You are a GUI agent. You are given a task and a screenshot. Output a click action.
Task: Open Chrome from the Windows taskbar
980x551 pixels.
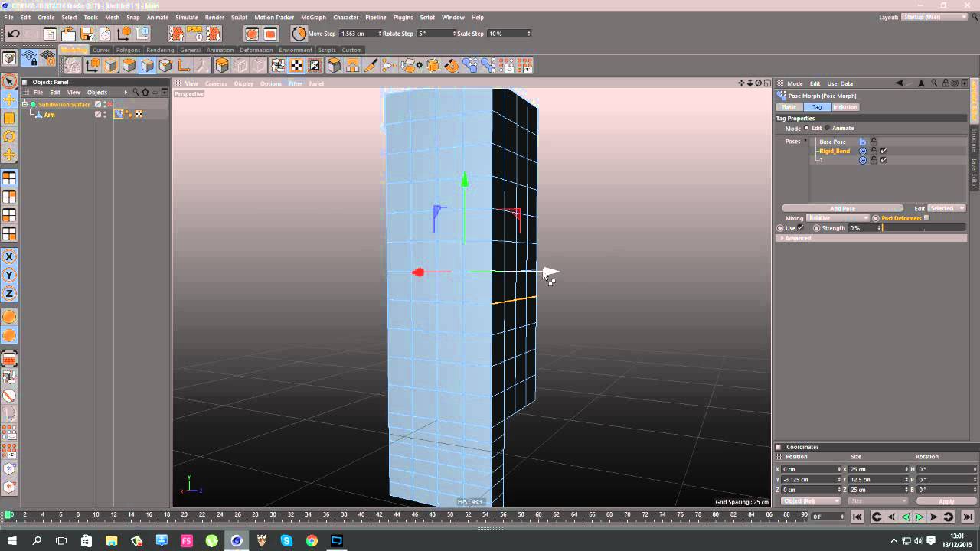point(312,541)
